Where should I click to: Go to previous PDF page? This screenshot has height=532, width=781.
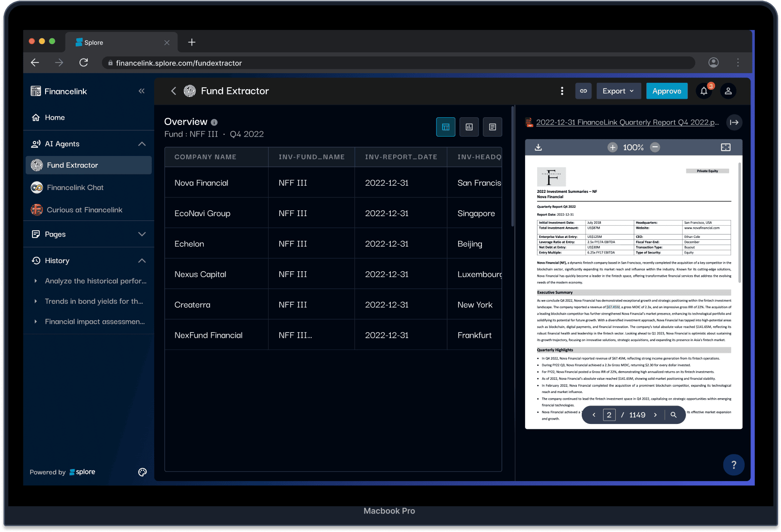(x=594, y=415)
